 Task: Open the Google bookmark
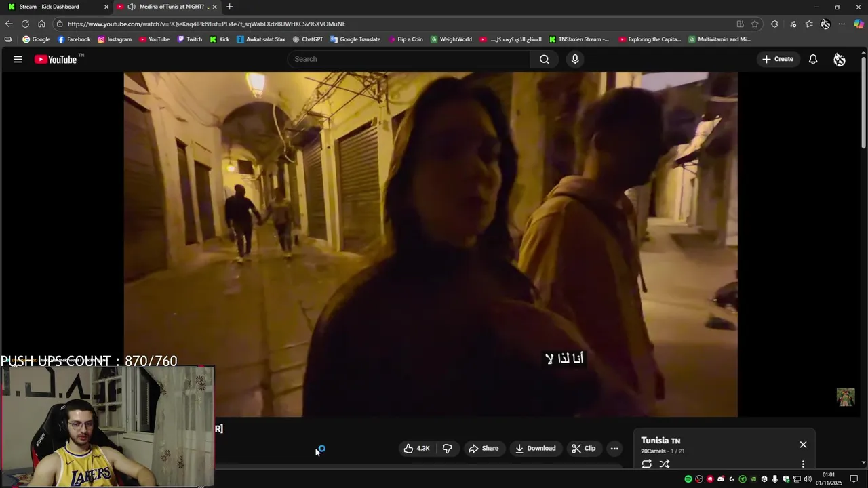37,39
